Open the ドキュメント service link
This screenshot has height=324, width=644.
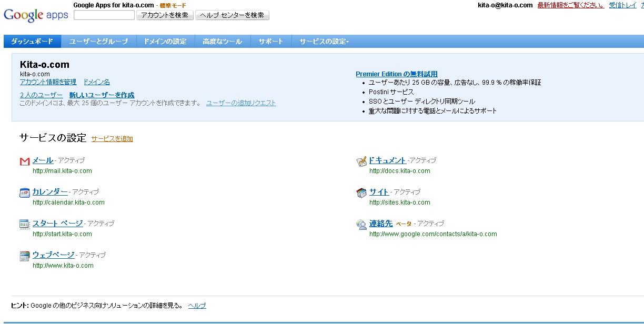point(388,160)
